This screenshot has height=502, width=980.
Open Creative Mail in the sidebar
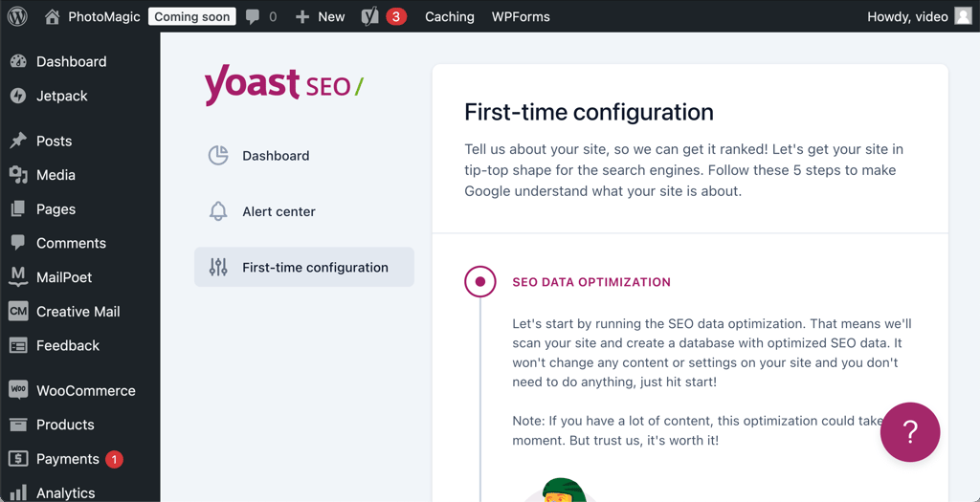coord(78,311)
